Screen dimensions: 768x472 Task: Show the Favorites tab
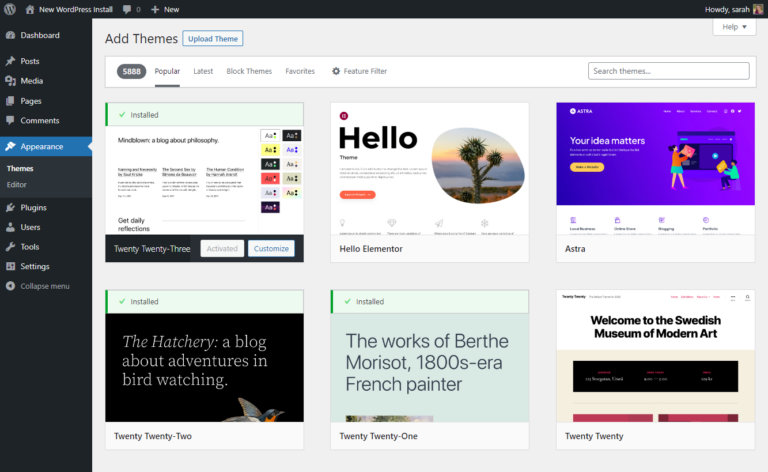[300, 71]
